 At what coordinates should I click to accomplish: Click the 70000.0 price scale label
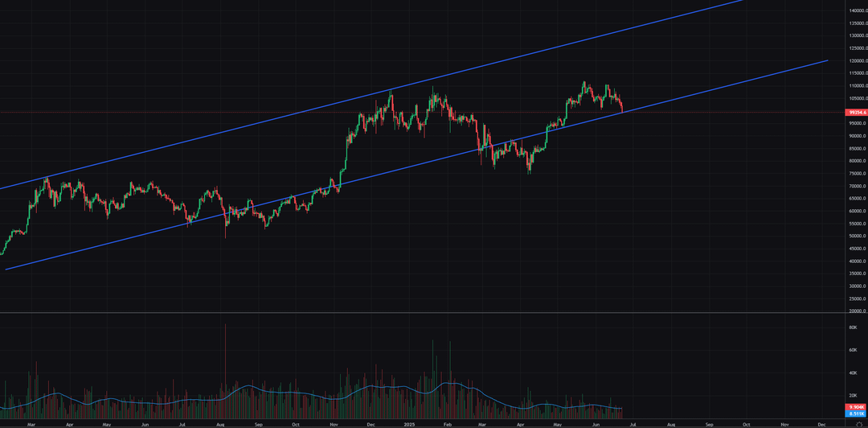coord(857,187)
